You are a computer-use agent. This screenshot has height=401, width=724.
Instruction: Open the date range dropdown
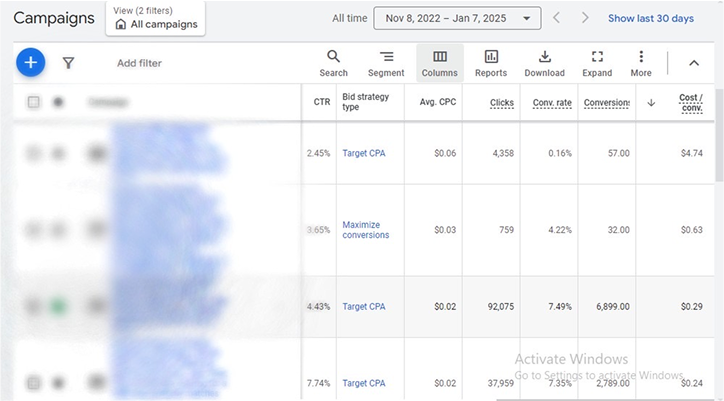[x=457, y=18]
